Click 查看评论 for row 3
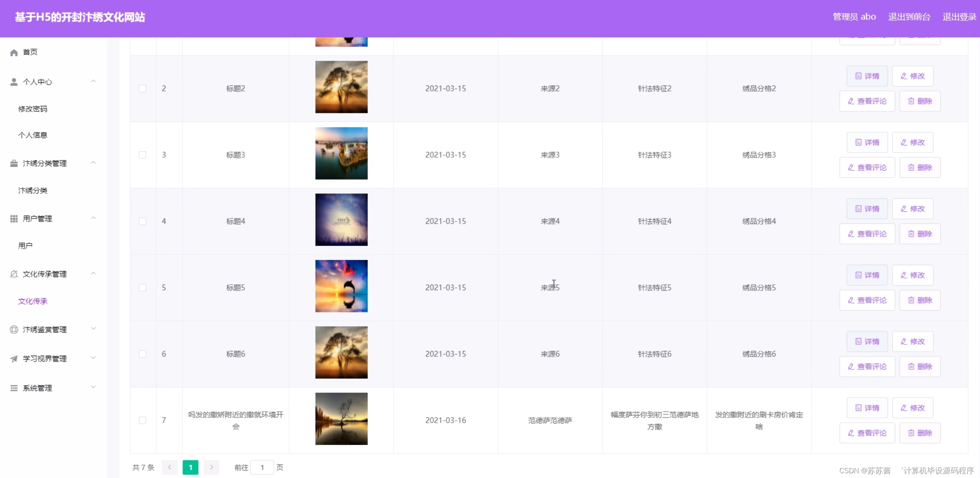 tap(867, 167)
